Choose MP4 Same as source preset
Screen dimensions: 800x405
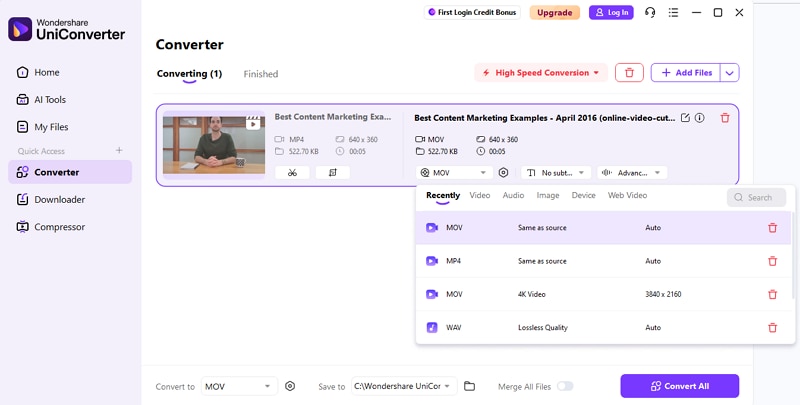click(x=604, y=261)
